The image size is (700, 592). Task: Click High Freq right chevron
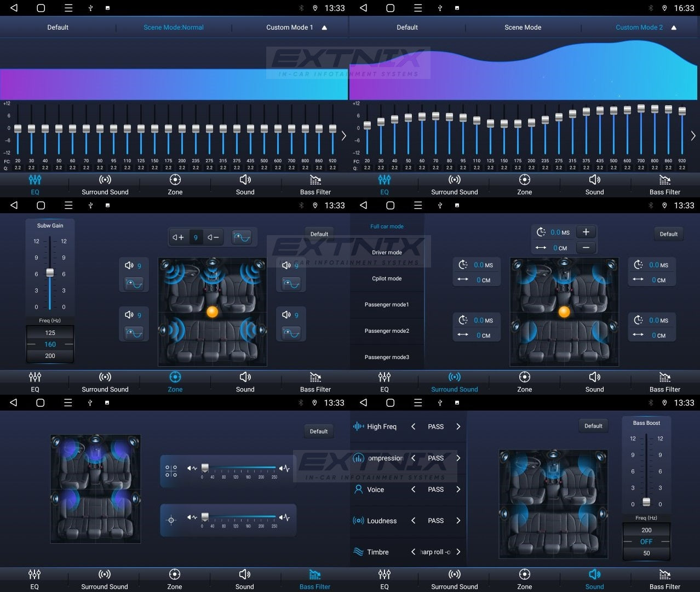[458, 426]
